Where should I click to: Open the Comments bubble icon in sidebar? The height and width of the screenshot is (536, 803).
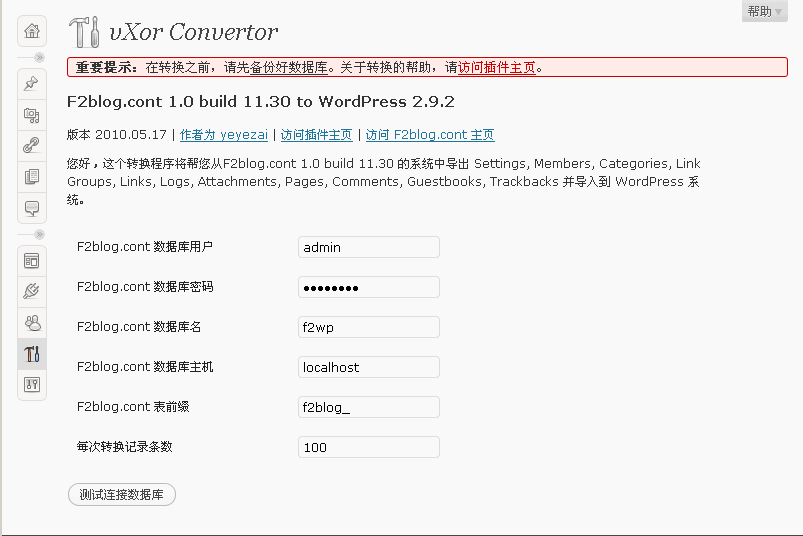pyautogui.click(x=32, y=208)
